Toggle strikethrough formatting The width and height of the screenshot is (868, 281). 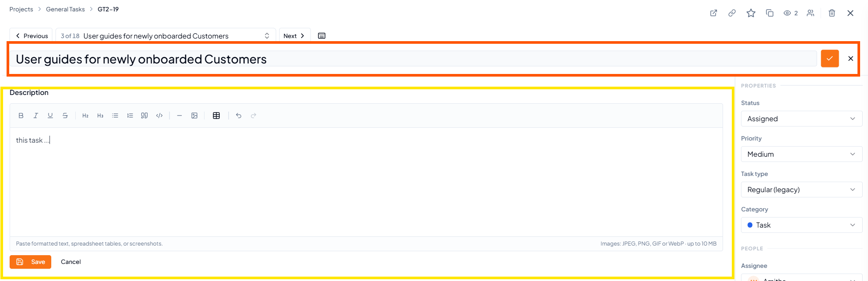(x=65, y=116)
